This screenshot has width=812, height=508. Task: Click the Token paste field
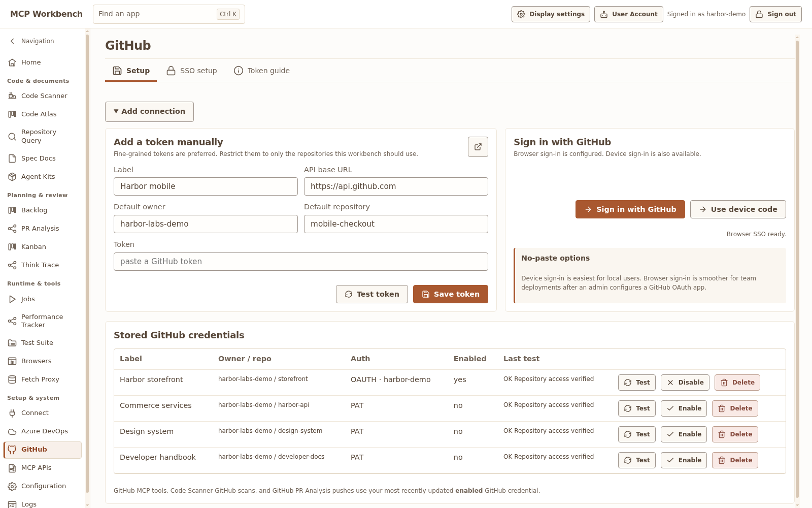[x=301, y=262]
